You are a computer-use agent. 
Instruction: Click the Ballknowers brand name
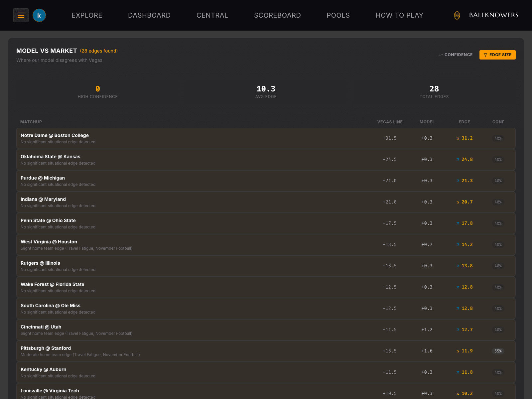(493, 15)
